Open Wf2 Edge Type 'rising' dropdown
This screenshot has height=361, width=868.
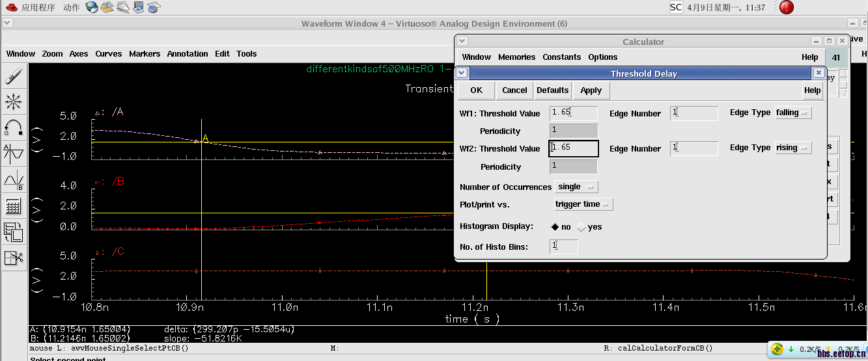(793, 148)
